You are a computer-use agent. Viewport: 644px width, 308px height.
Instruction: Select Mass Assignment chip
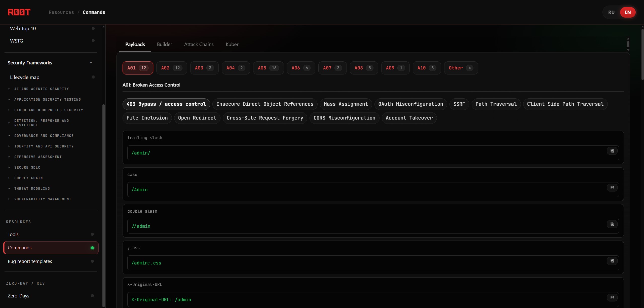(346, 104)
